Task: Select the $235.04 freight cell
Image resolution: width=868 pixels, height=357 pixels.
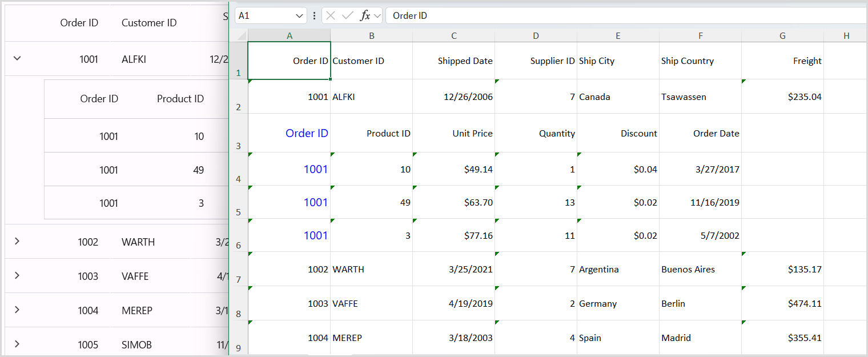Action: click(x=783, y=97)
